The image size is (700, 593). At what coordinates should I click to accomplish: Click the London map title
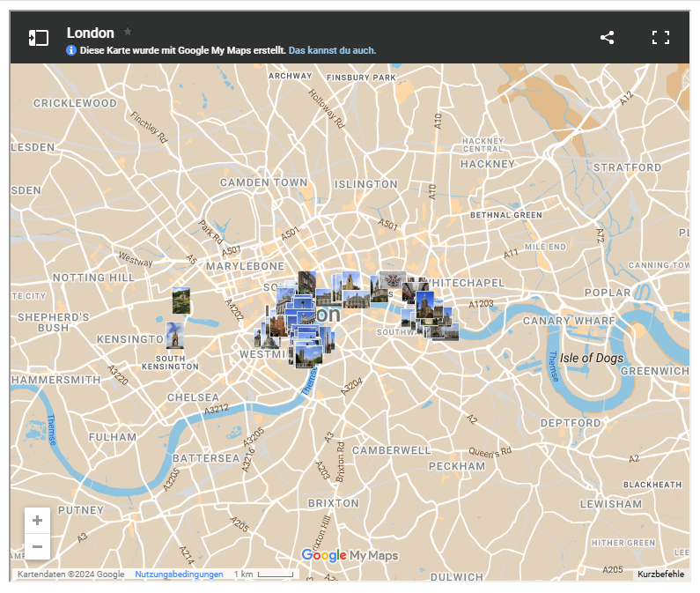pyautogui.click(x=90, y=33)
